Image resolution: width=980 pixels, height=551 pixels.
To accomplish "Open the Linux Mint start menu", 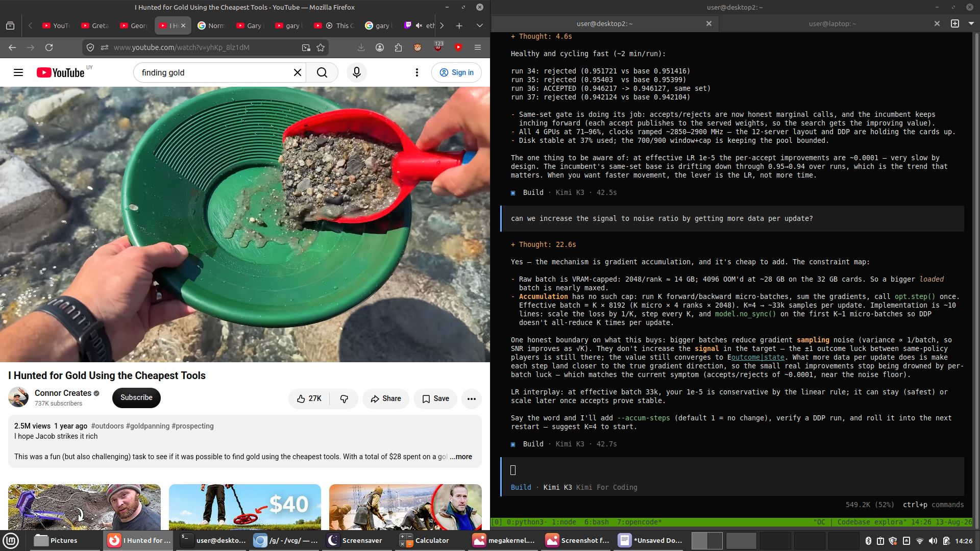I will (x=11, y=540).
